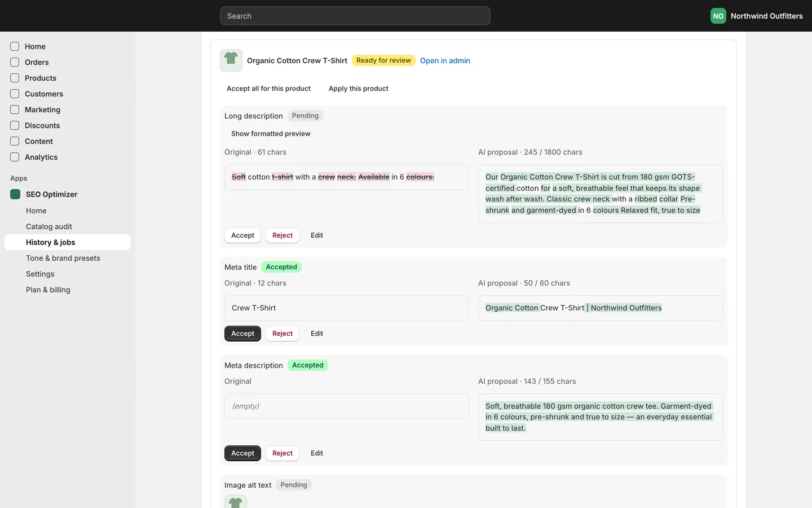Click the Home sidebar icon
Screen dimensions: 812x508
[15, 46]
